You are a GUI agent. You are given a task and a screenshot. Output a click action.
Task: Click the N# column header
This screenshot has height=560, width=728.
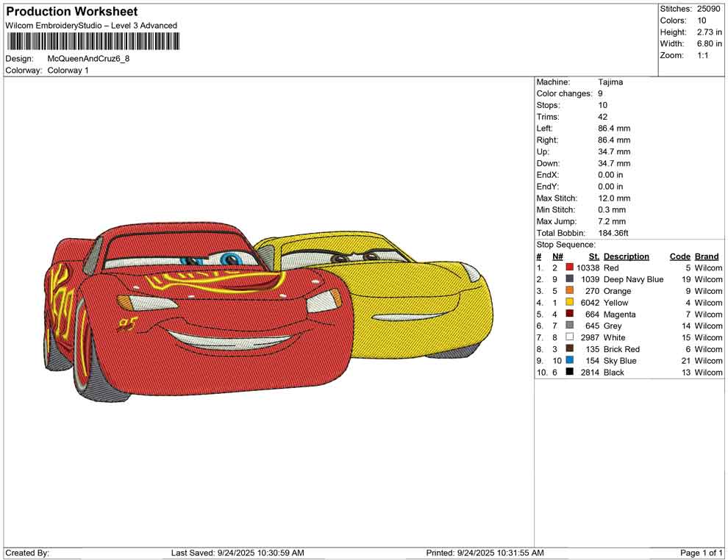click(x=557, y=256)
